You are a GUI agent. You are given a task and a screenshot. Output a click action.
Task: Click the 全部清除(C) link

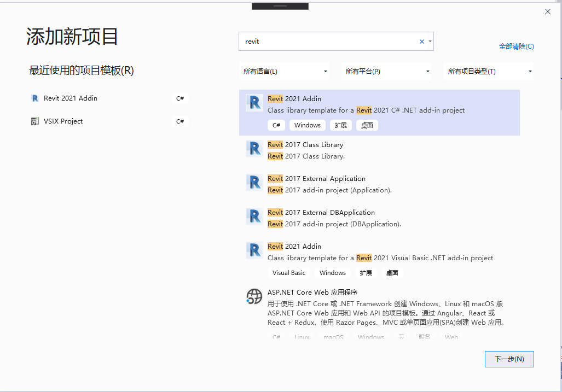click(517, 46)
